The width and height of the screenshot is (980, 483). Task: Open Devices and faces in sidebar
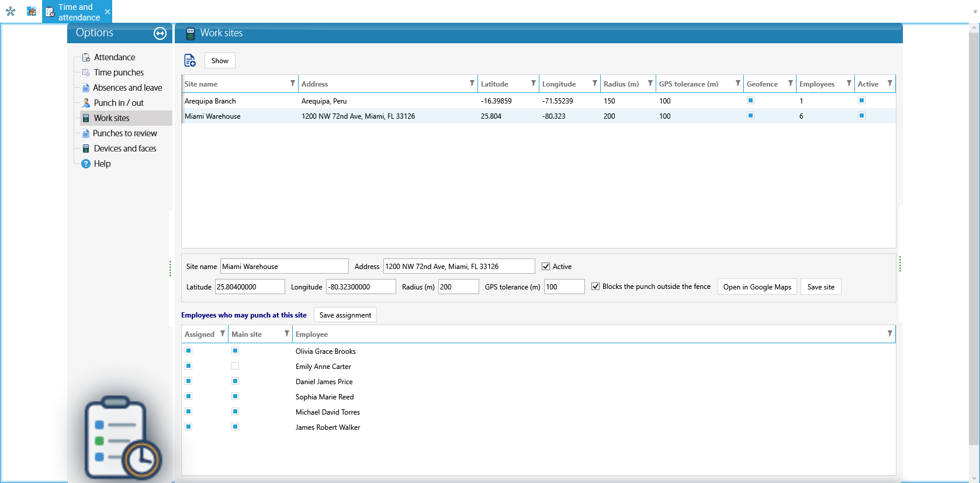point(125,149)
